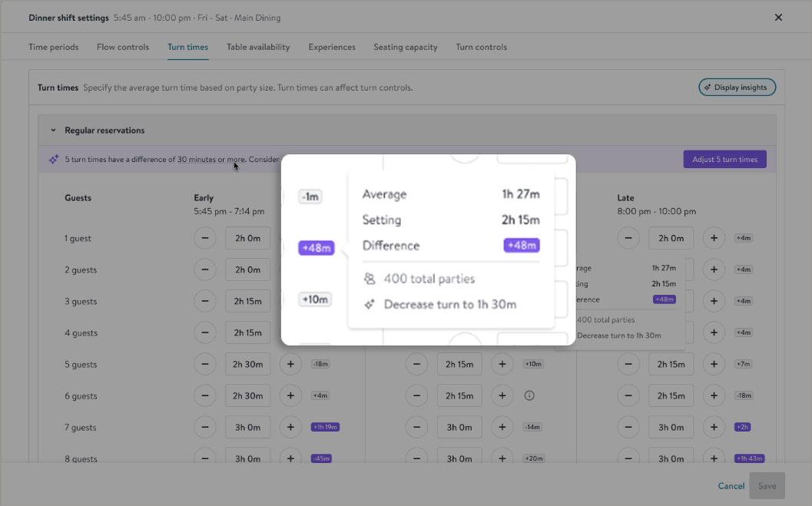Edit Early turn time field for 2 guests
The height and width of the screenshot is (506, 812).
247,270
